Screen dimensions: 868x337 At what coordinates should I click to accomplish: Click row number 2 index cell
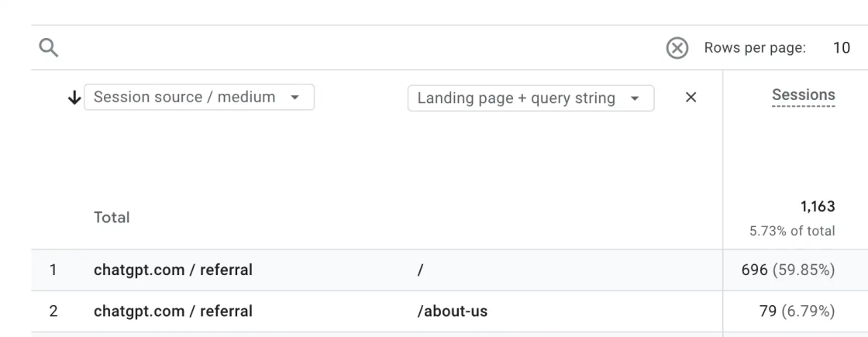point(53,311)
